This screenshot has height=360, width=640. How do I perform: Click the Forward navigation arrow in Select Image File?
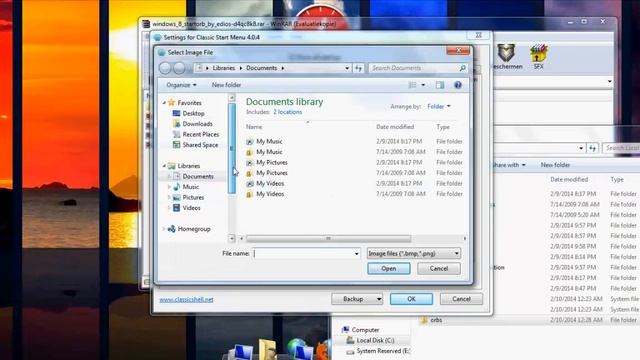[x=179, y=68]
